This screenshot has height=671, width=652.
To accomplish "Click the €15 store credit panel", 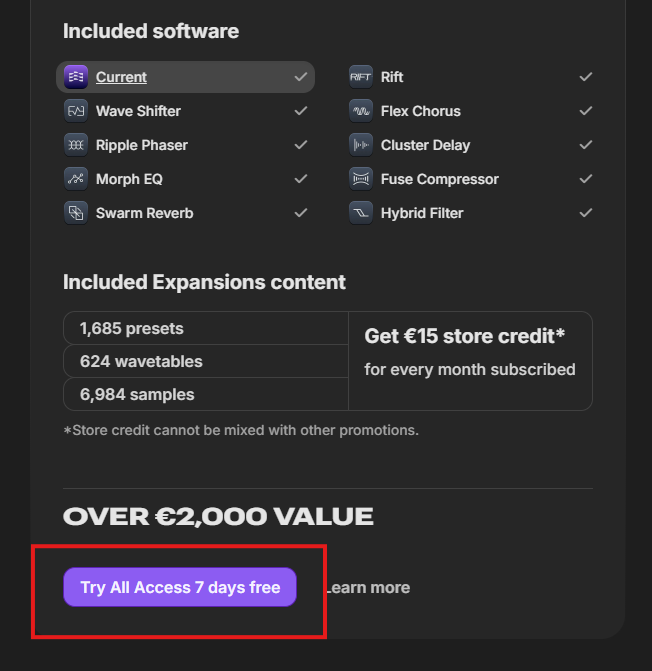I will click(470, 361).
